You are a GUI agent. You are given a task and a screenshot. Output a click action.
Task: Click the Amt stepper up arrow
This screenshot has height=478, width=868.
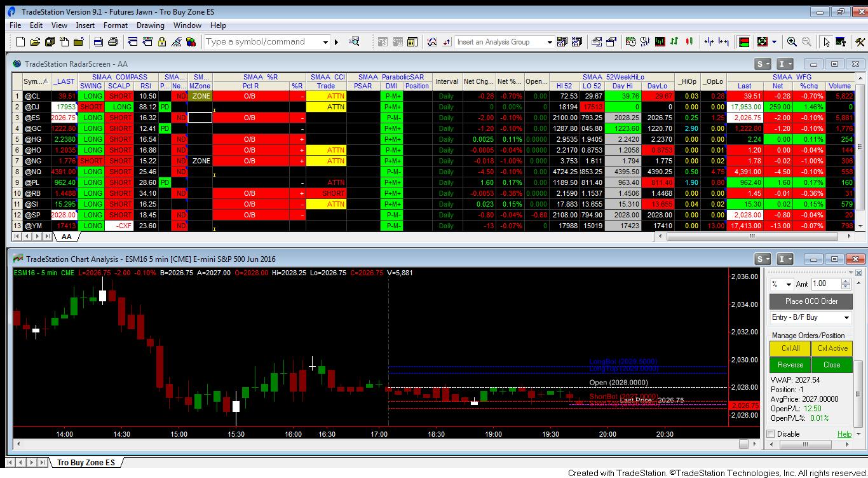click(x=845, y=281)
